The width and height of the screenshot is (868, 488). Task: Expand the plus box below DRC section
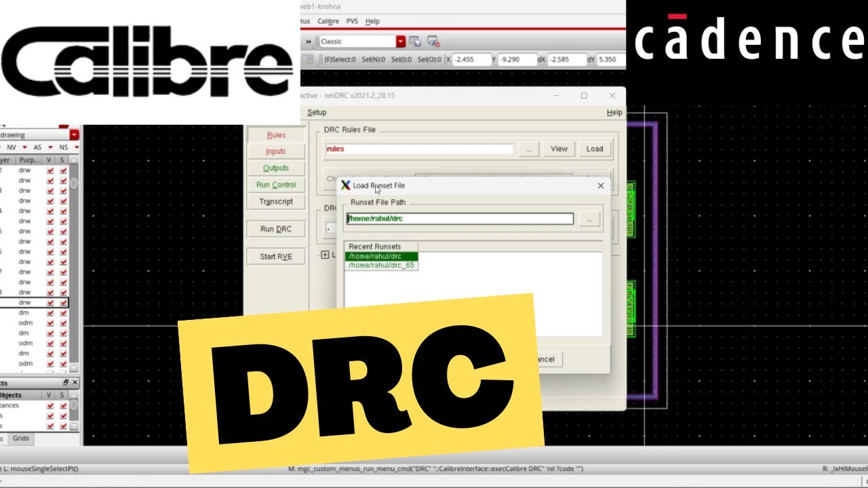click(325, 255)
